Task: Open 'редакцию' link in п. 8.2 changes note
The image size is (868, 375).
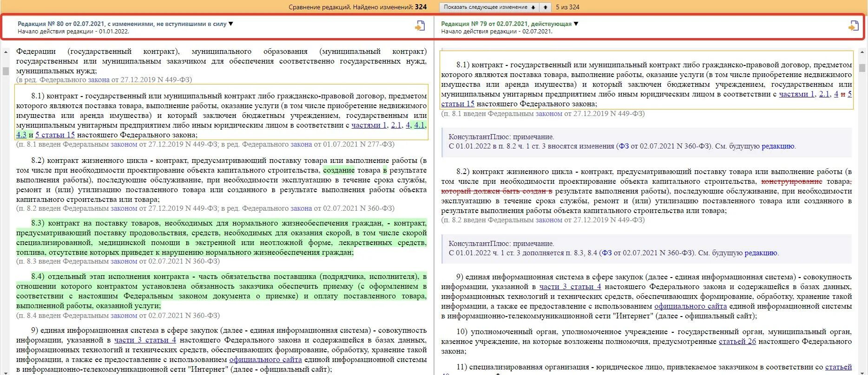Action: pyautogui.click(x=778, y=146)
